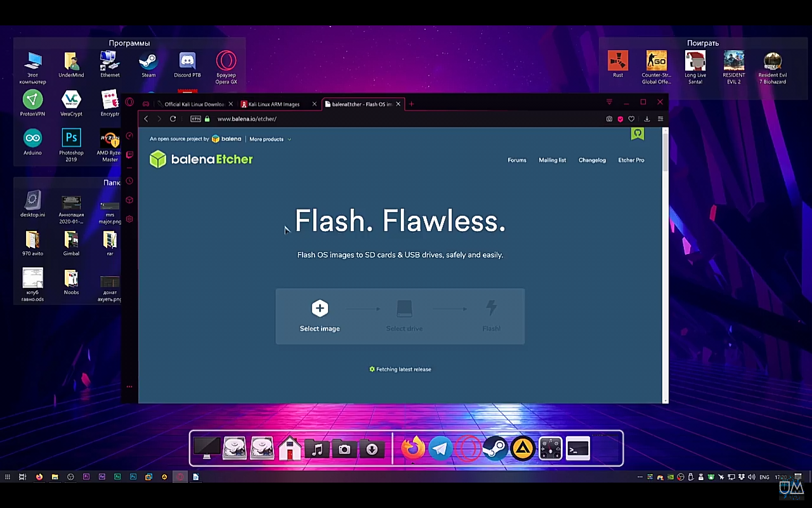Open the terminal from the dock
The width and height of the screenshot is (812, 508).
[x=578, y=448]
